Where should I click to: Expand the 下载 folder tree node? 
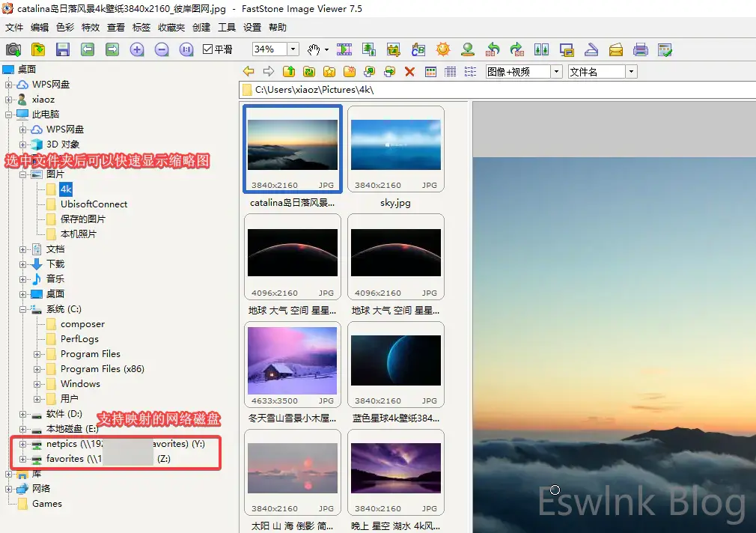pyautogui.click(x=23, y=264)
